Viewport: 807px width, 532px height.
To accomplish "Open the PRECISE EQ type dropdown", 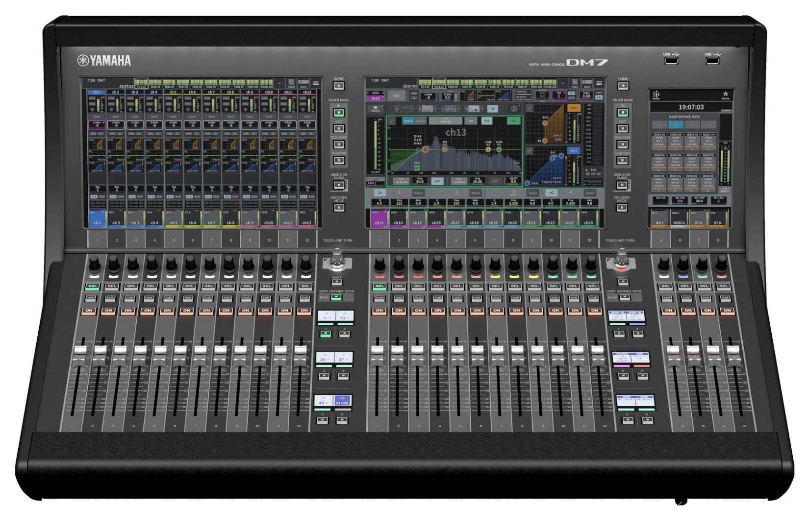I will [x=446, y=121].
